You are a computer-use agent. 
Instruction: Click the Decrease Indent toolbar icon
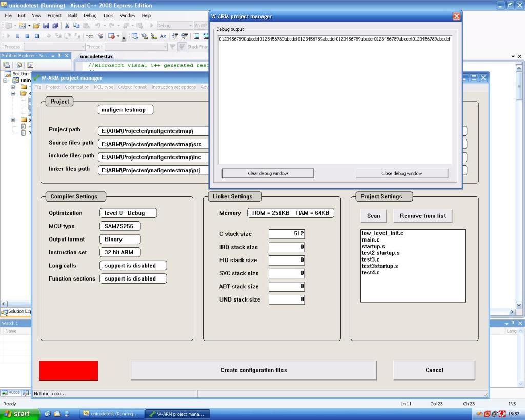coord(175,36)
